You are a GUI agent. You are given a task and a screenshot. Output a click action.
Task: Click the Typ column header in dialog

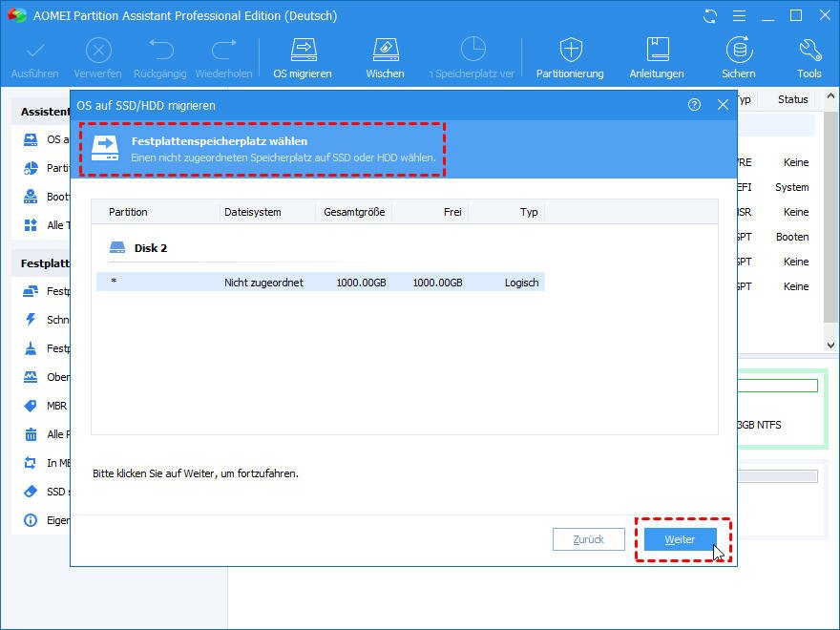(x=529, y=212)
